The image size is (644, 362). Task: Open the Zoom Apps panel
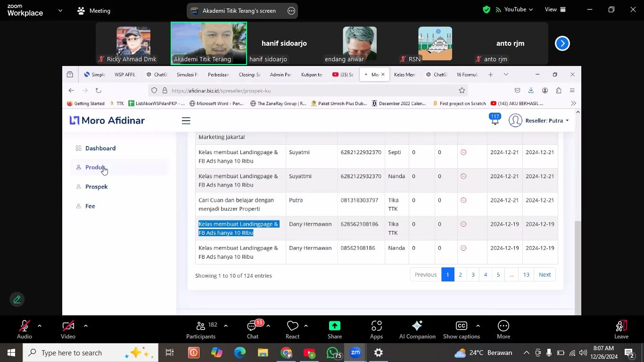376,329
